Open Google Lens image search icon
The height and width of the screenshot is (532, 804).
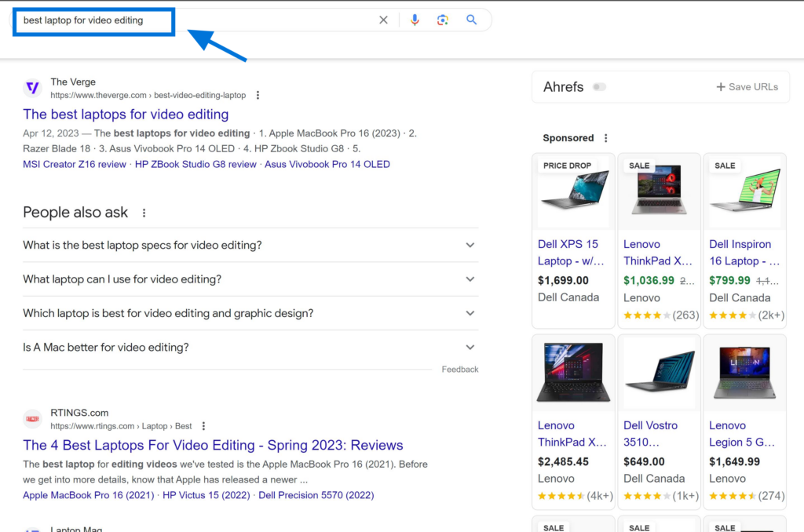pyautogui.click(x=443, y=20)
